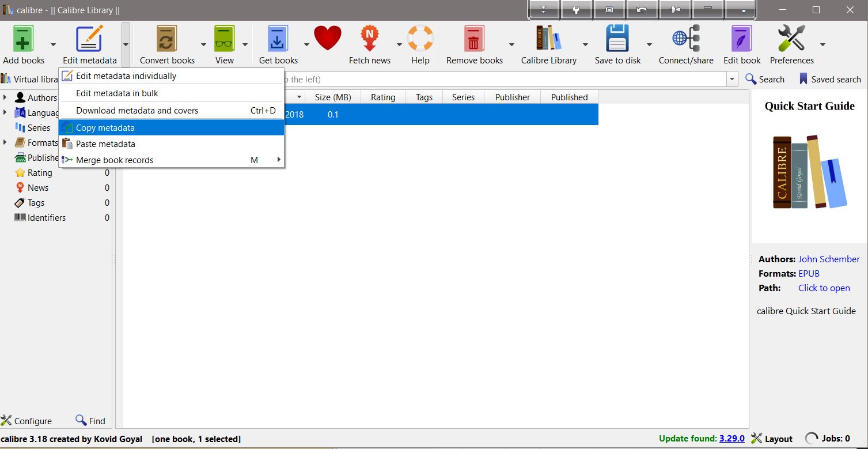Image resolution: width=868 pixels, height=449 pixels.
Task: Click Find below the tag browser
Action: 90,421
